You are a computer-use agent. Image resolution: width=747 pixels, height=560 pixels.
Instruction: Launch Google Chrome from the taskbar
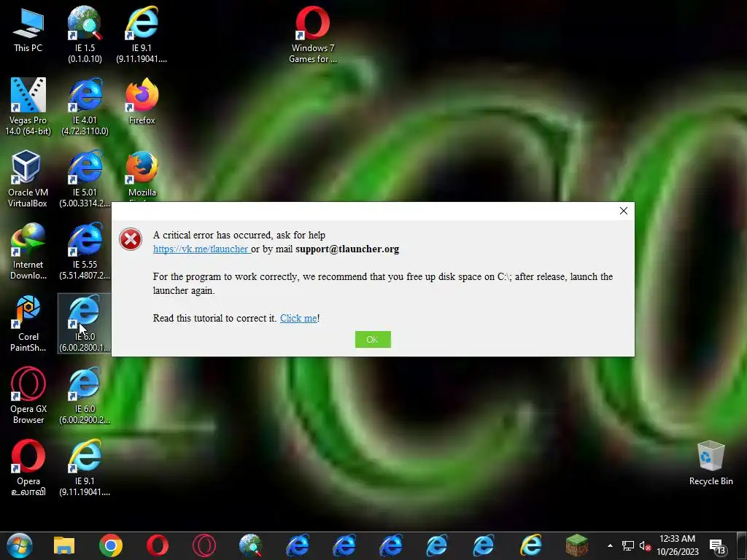[111, 545]
